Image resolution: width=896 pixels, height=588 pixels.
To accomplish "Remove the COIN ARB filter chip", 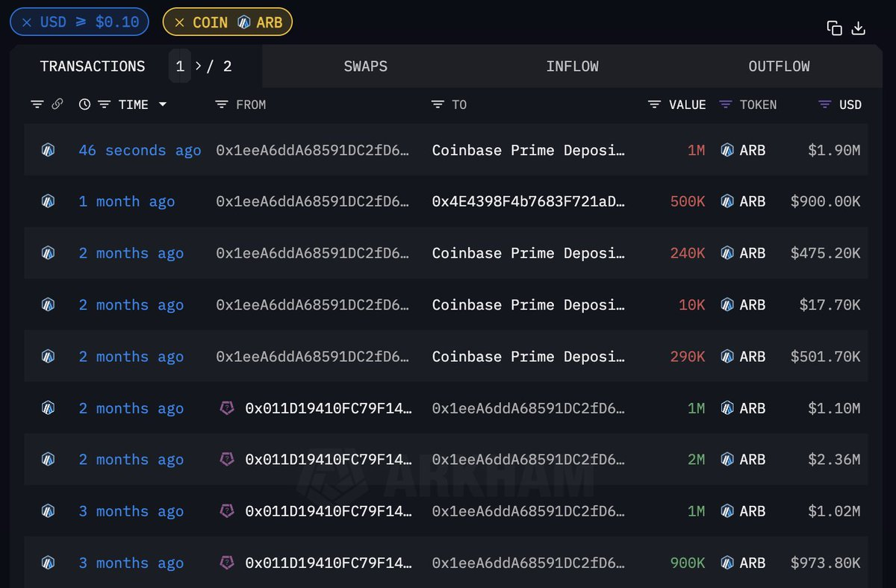I will click(179, 22).
